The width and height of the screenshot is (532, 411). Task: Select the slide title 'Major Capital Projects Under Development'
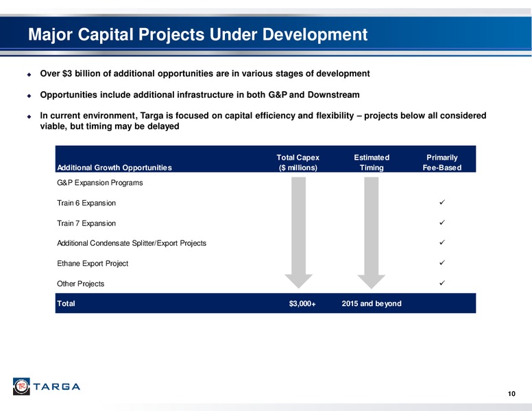(198, 34)
